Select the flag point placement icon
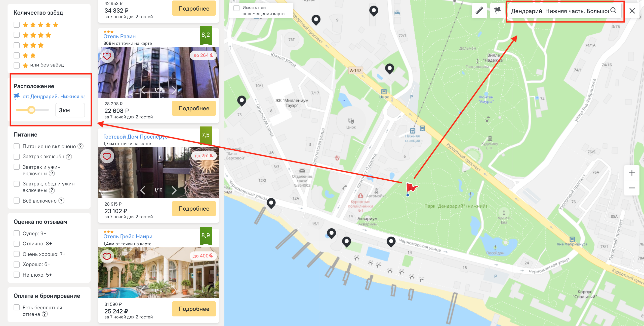Viewport: 644px width, 326px height. (x=497, y=11)
